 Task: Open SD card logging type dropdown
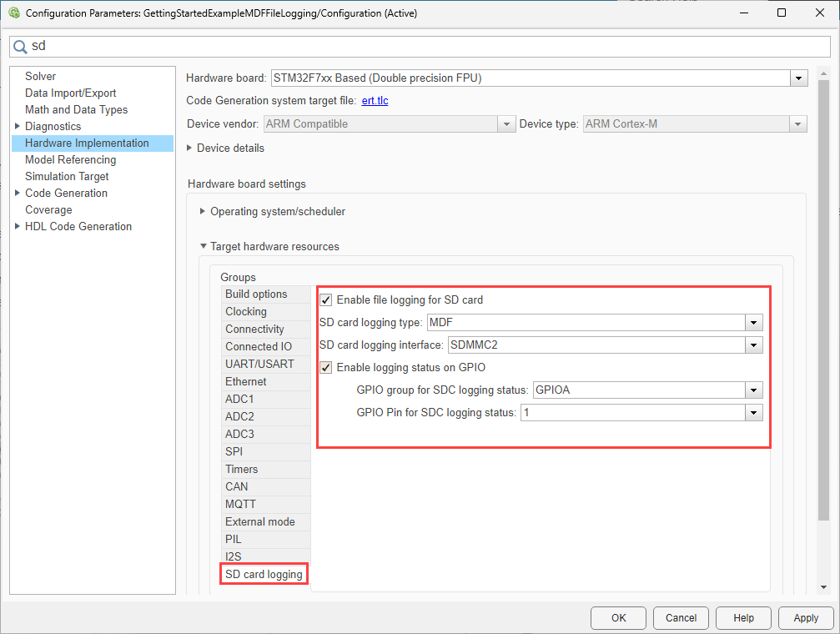753,323
